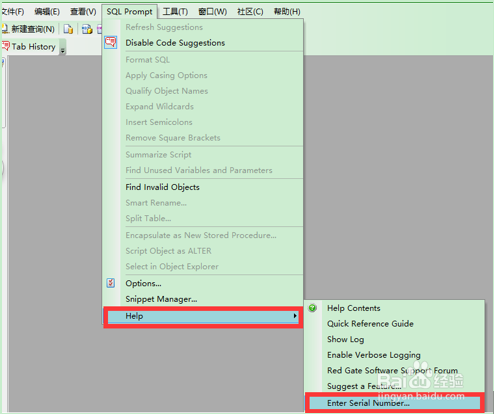Expand the Help submenu arrow
This screenshot has height=414, width=494.
tap(295, 316)
